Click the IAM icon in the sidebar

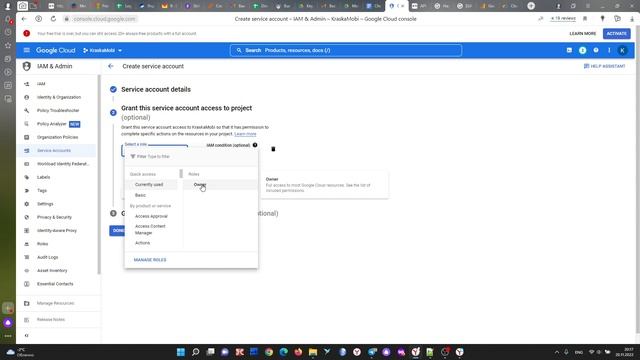(27, 84)
